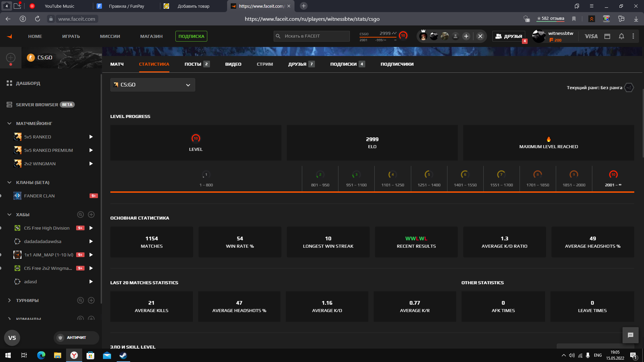Click the level 10 marker 2001 – ∞
The width and height of the screenshot is (644, 362).
tap(613, 179)
